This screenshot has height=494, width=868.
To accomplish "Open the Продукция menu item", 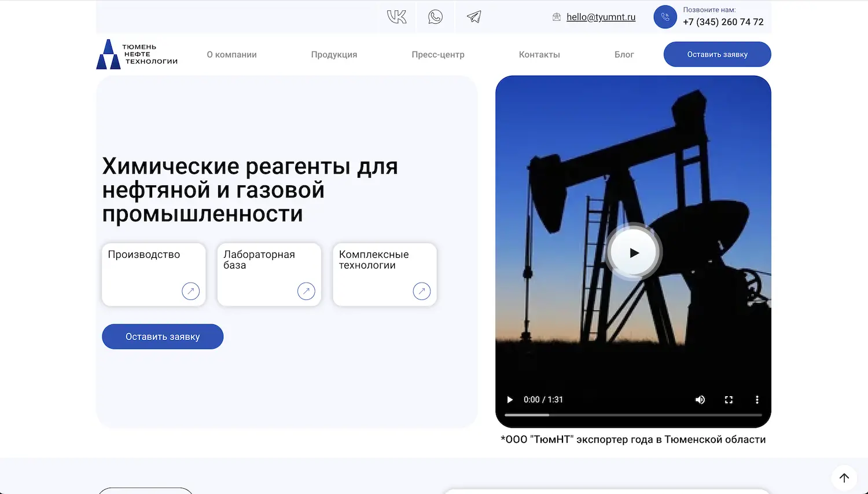I will pos(334,54).
